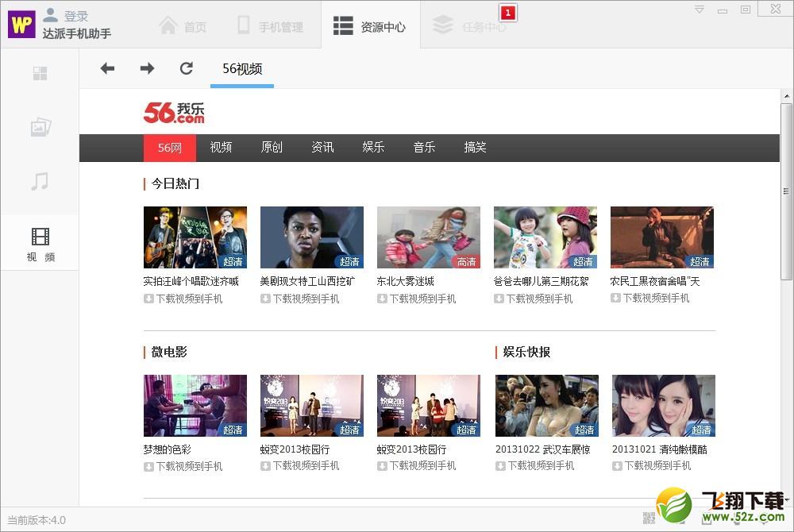Click the task center notification badge
Image resolution: width=794 pixels, height=532 pixels.
tap(508, 13)
